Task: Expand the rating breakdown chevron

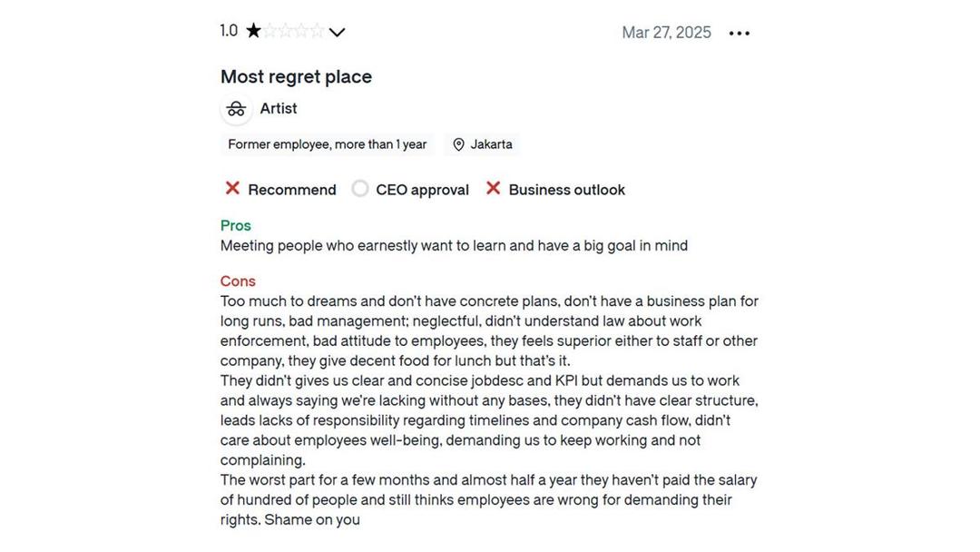Action: point(337,32)
